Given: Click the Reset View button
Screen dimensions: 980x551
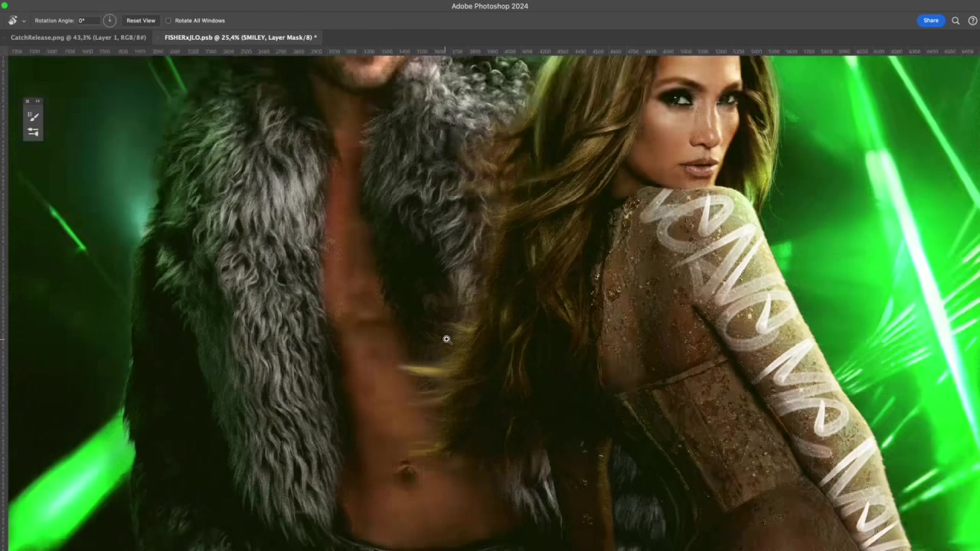Looking at the screenshot, I should click(140, 21).
